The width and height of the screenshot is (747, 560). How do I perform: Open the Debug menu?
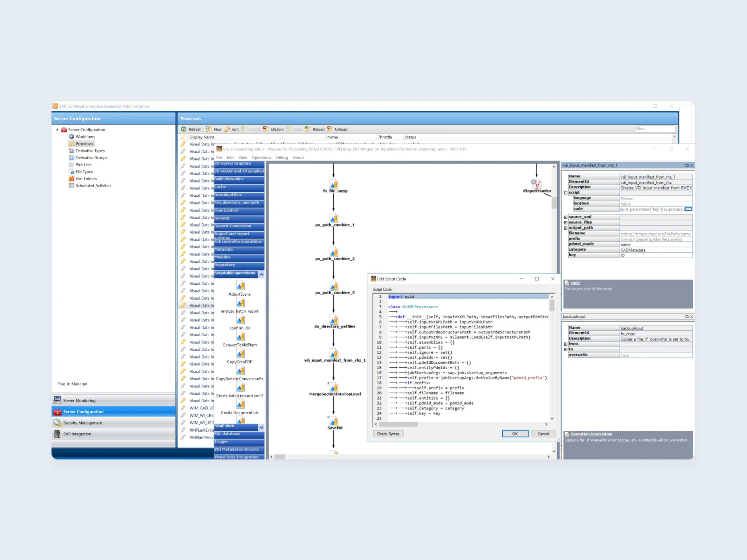[282, 157]
